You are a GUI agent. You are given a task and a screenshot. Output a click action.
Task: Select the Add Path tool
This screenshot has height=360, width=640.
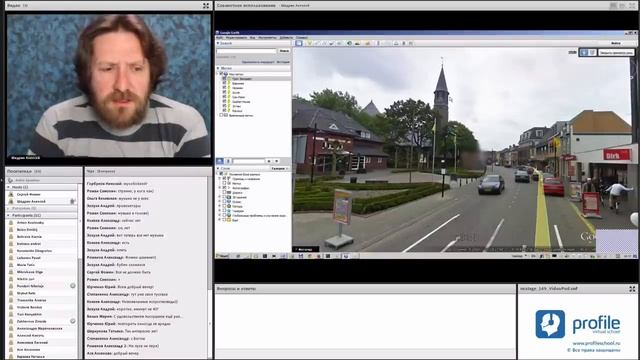click(324, 43)
